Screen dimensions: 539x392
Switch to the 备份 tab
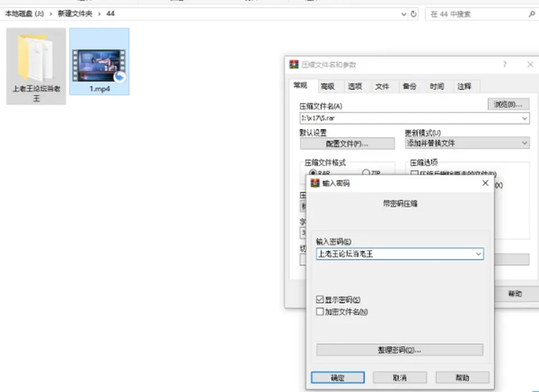click(x=409, y=86)
